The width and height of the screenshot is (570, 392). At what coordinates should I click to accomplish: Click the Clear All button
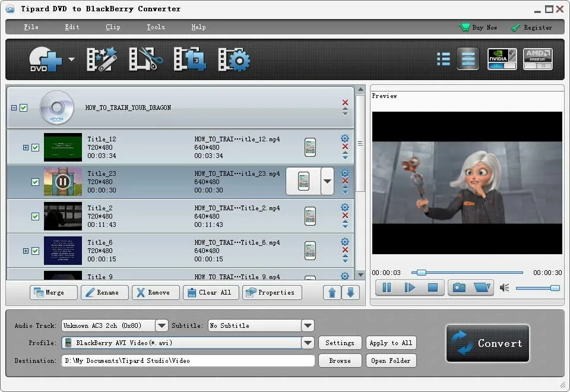click(211, 292)
